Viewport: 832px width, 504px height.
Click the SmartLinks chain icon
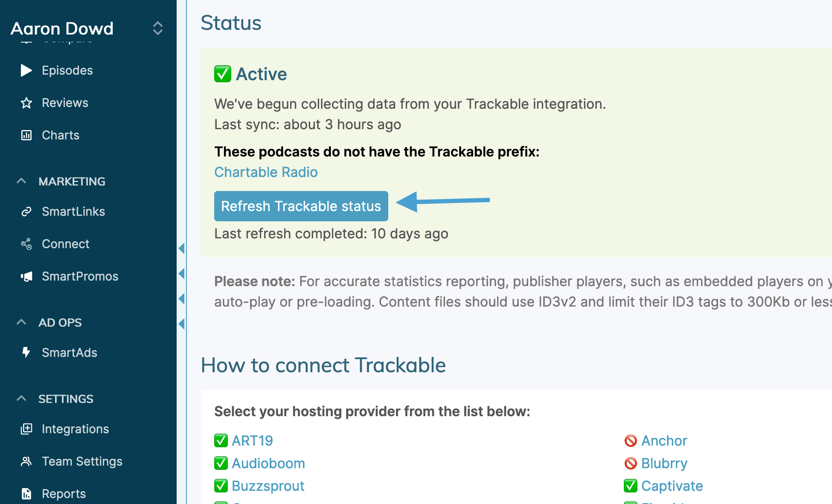(x=26, y=211)
